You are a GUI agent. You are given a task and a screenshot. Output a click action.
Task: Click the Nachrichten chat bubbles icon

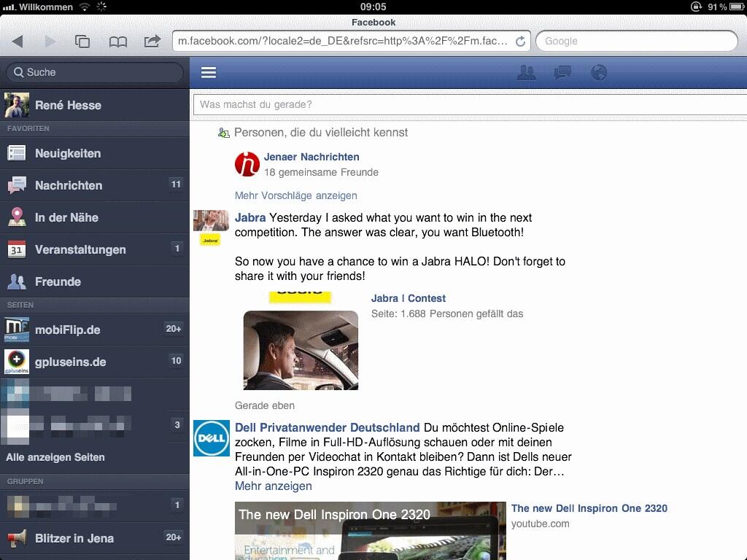(17, 184)
